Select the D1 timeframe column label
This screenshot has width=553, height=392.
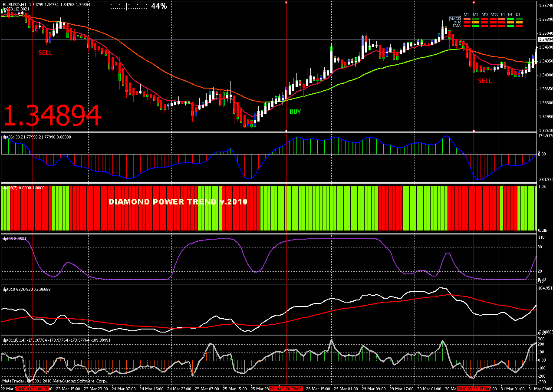(518, 14)
